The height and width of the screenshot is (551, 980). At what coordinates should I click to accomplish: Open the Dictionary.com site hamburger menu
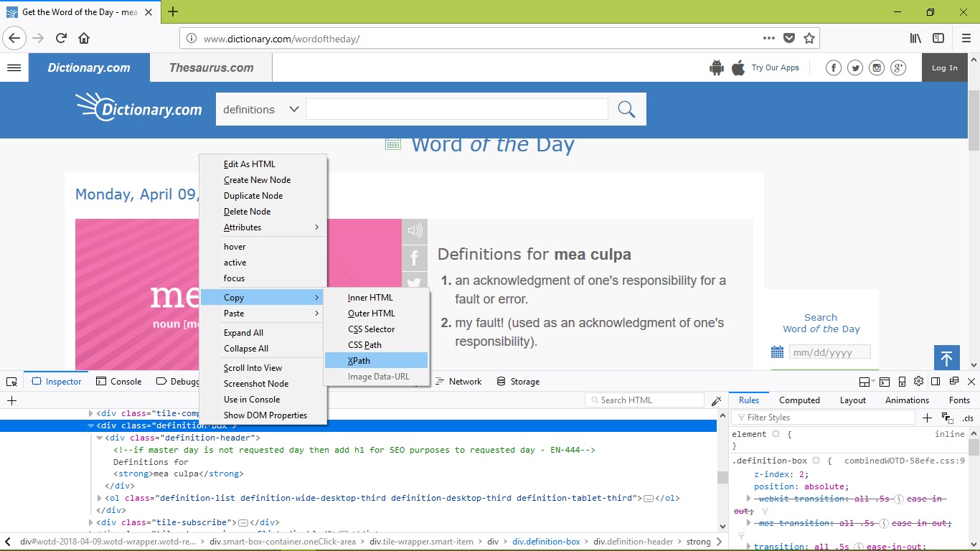[14, 67]
